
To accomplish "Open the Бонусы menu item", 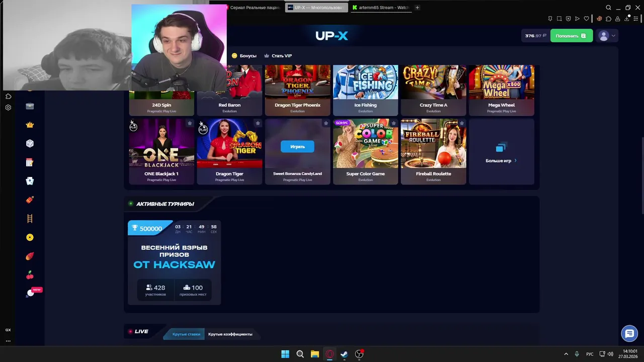I will pos(244,56).
